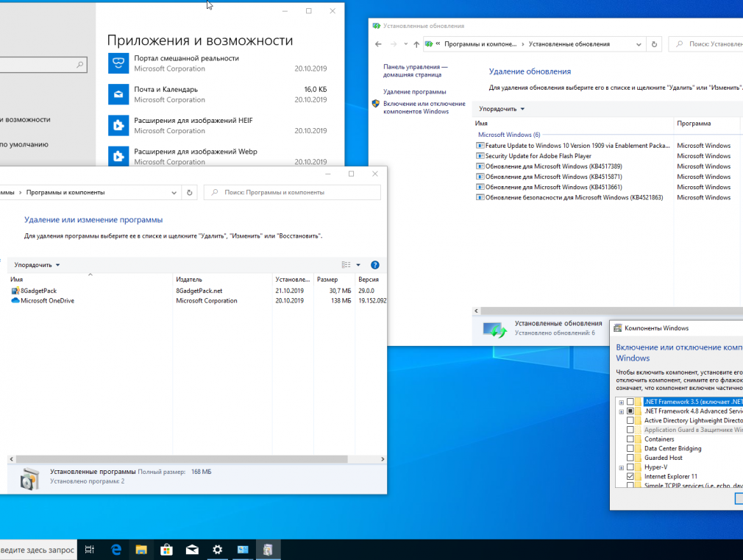Select the Adobe Flash Player security update icon
Image resolution: width=743 pixels, height=560 pixels.
pyautogui.click(x=480, y=156)
